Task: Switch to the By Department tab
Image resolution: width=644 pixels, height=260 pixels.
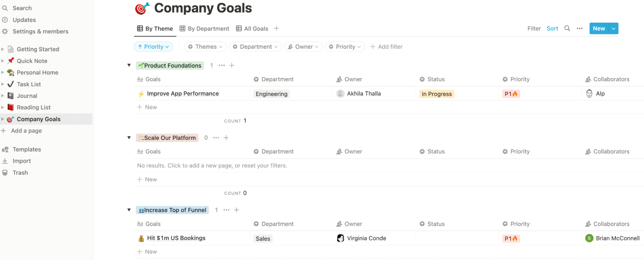Action: [x=205, y=29]
